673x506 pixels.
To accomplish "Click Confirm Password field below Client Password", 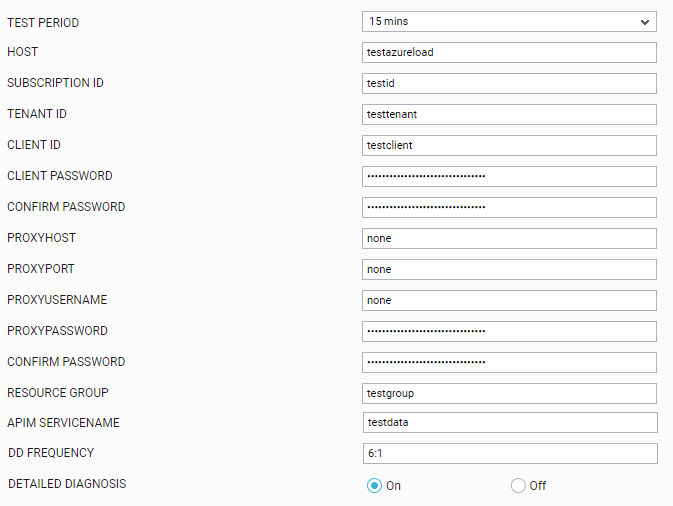I will [x=509, y=207].
